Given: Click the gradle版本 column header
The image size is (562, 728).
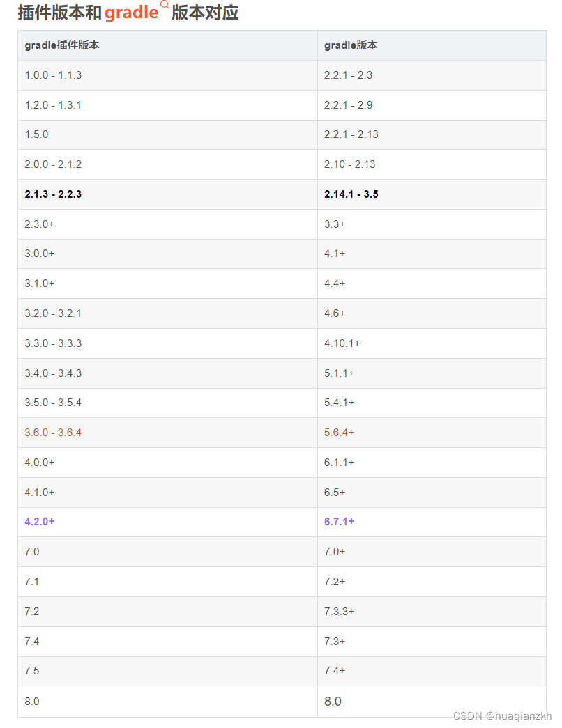Looking at the screenshot, I should (x=432, y=45).
